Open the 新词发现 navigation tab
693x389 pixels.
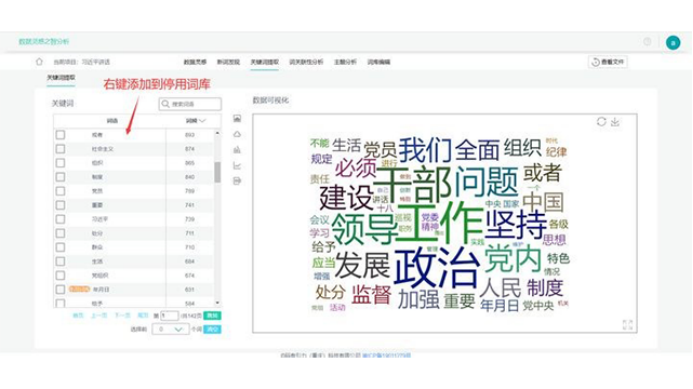(x=228, y=62)
